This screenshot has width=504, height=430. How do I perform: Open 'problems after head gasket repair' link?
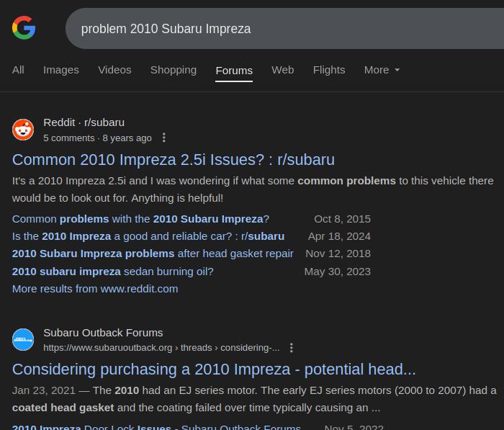click(153, 254)
